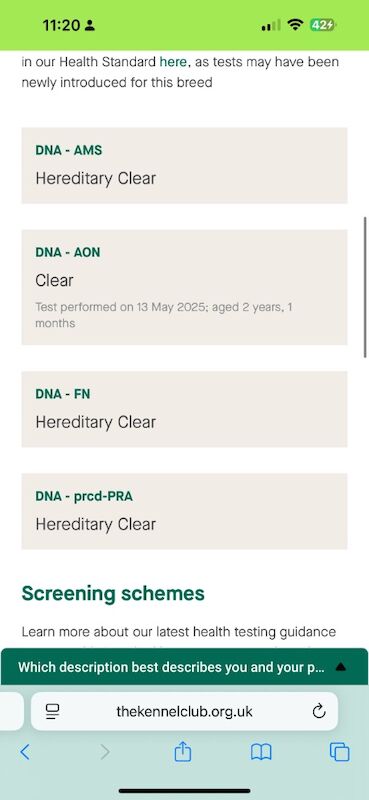The image size is (369, 800).
Task: Follow the 'here' Health Standard link
Action: 173,62
